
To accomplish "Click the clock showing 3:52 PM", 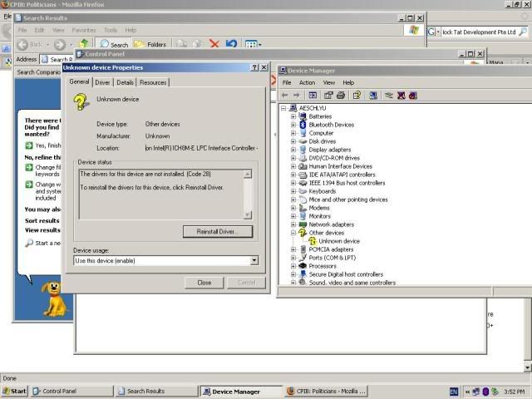I will [515, 392].
